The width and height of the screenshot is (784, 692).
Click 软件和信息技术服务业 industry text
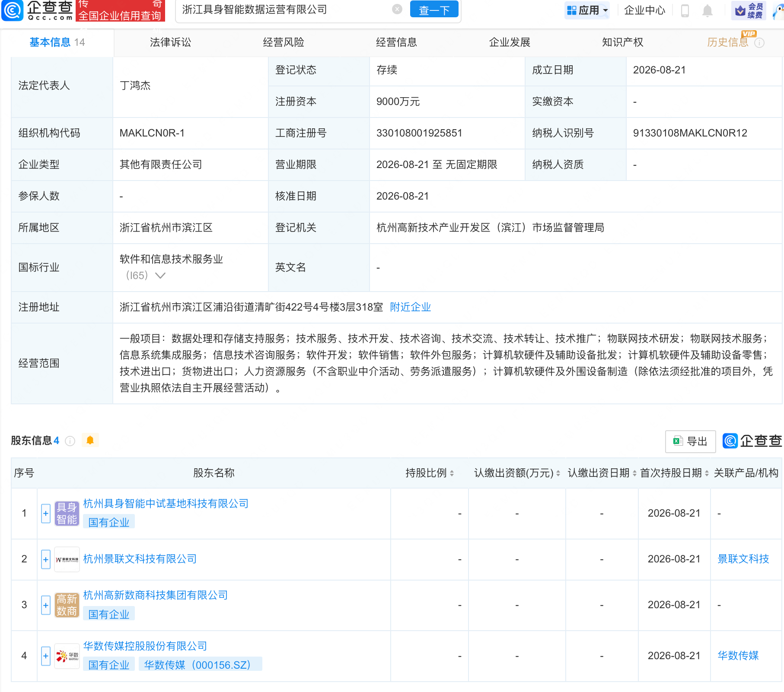pos(171,259)
